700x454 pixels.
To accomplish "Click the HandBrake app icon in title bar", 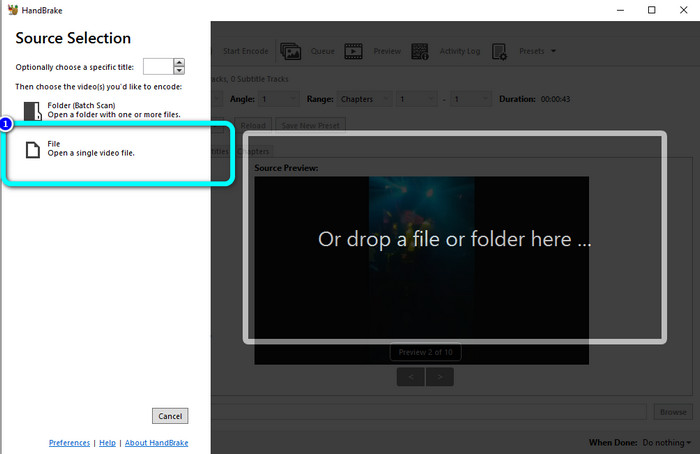I will click(x=12, y=10).
